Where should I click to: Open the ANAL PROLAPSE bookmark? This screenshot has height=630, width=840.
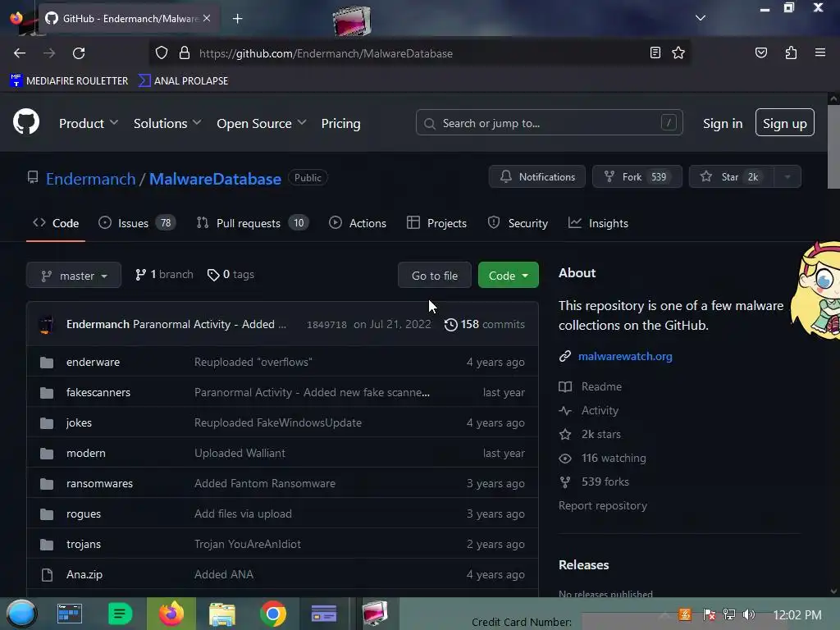(183, 81)
